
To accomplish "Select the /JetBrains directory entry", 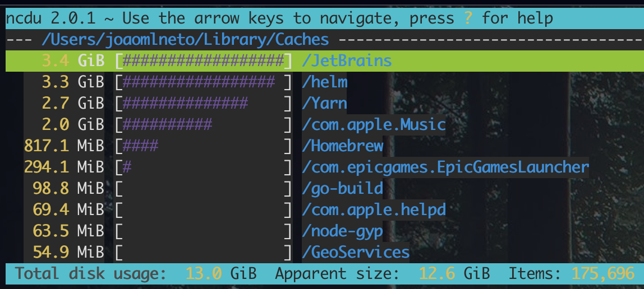I will [346, 60].
